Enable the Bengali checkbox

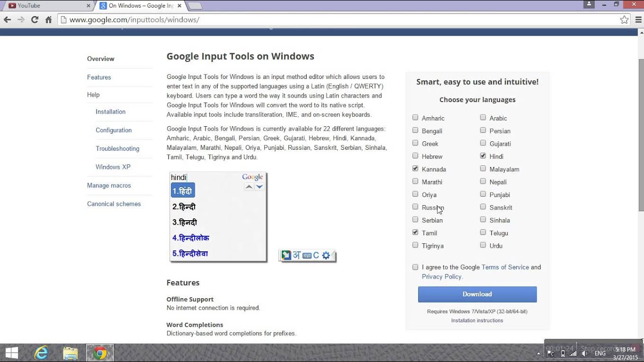[x=415, y=130]
